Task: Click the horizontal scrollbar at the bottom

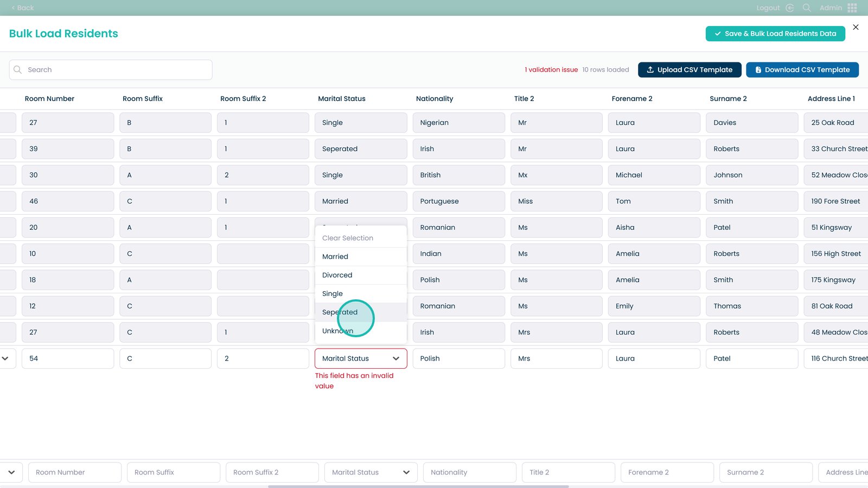Action: 418,486
